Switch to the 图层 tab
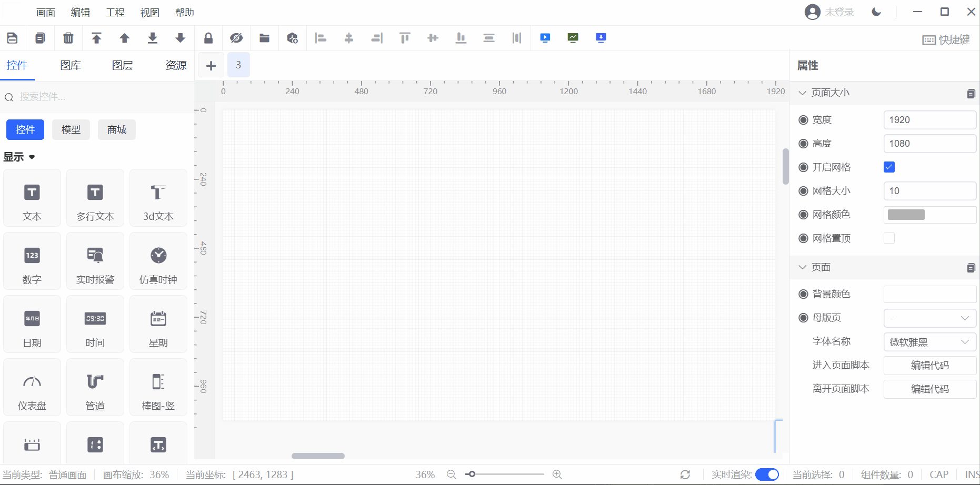This screenshot has height=485, width=980. click(123, 65)
